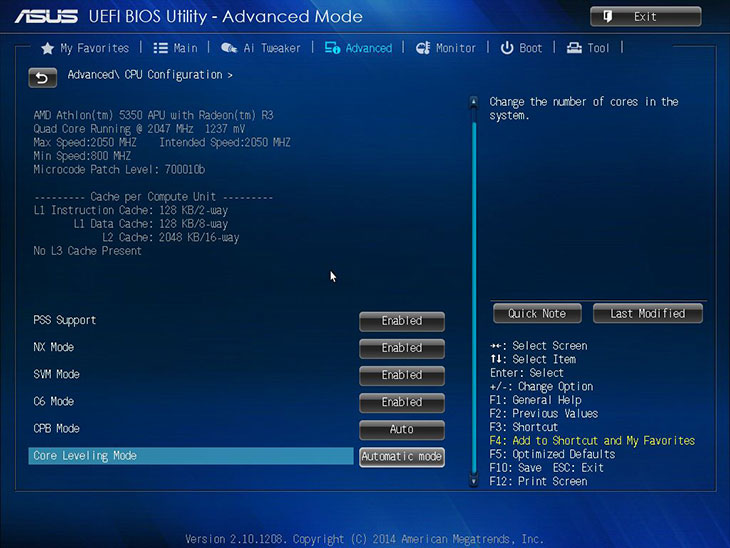This screenshot has height=548, width=730.
Task: Click the L2 Cache: 2048 KB/16-way line
Action: 171,237
